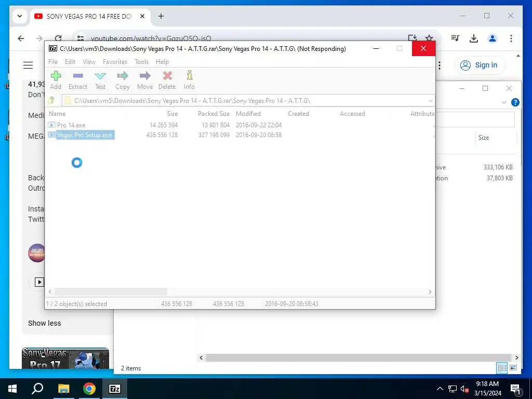This screenshot has height=399, width=532.
Task: Open File Explorer from the taskbar
Action: (63, 389)
